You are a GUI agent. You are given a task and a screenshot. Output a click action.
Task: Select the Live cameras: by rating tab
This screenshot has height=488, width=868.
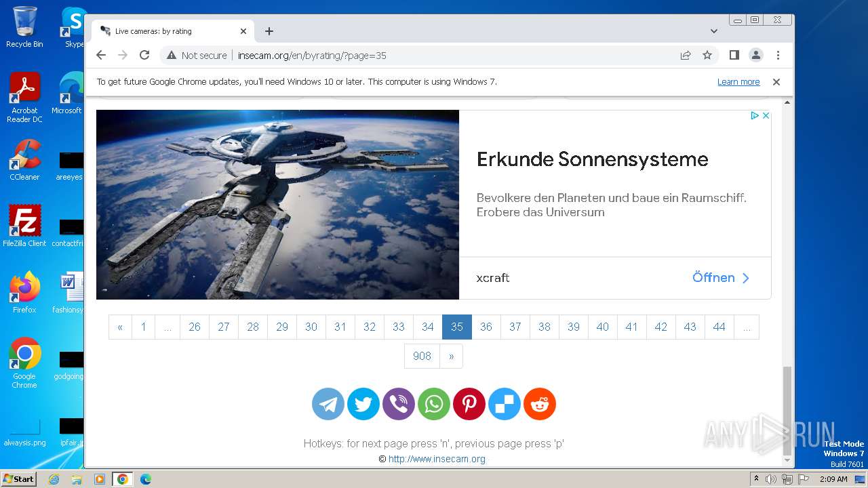pyautogui.click(x=173, y=31)
